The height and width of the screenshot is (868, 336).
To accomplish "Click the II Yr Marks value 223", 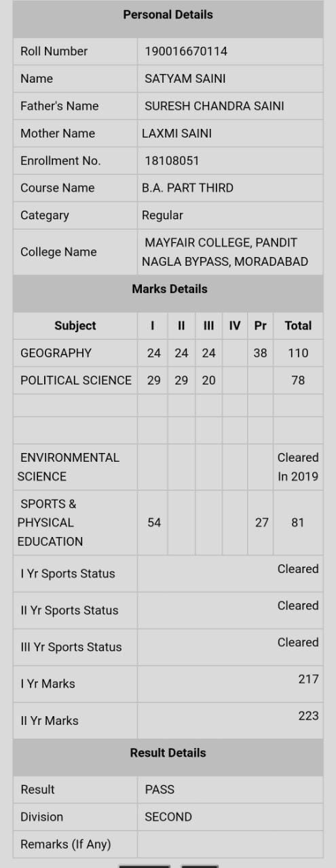I will (308, 715).
